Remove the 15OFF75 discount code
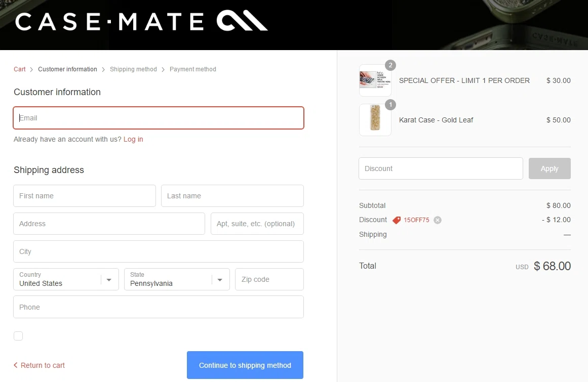The width and height of the screenshot is (588, 382). click(437, 220)
